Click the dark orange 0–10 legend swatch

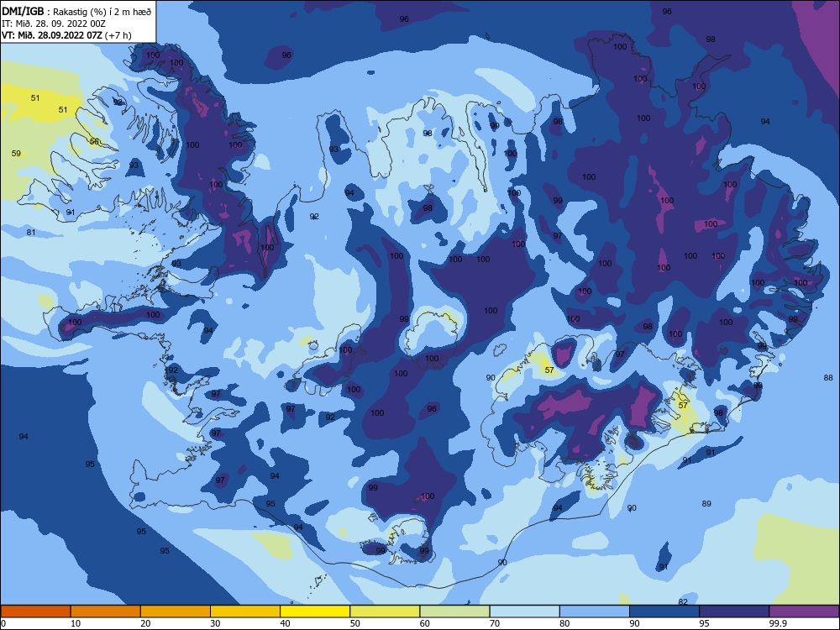click(35, 612)
